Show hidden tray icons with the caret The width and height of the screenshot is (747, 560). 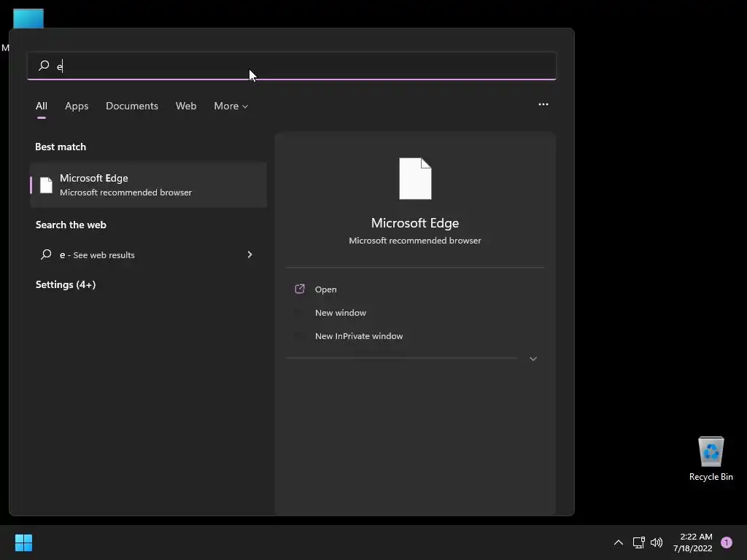(619, 542)
